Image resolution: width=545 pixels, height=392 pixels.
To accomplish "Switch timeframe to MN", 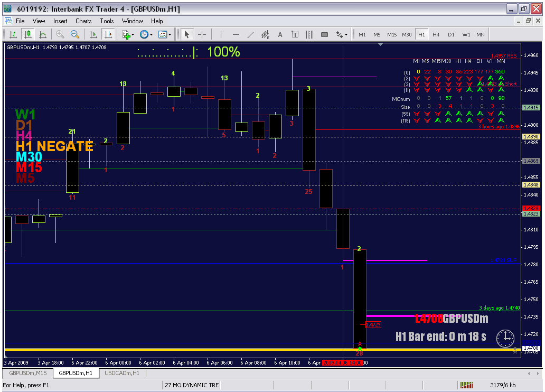I will pos(481,34).
